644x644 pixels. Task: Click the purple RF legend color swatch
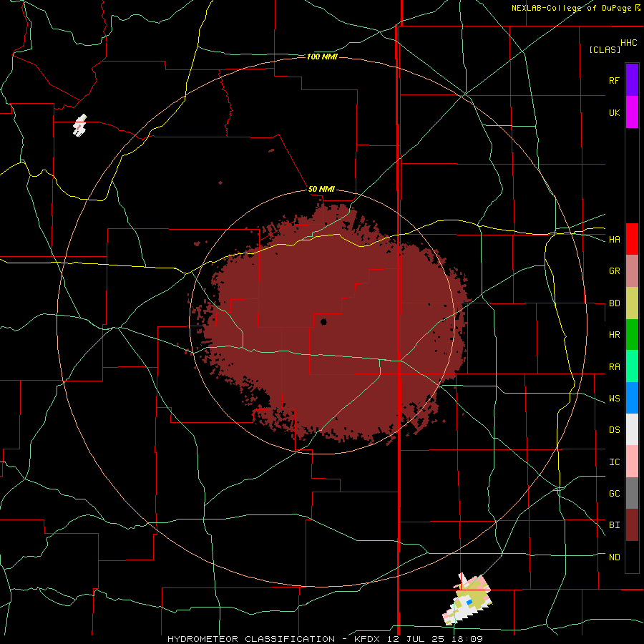(632, 80)
